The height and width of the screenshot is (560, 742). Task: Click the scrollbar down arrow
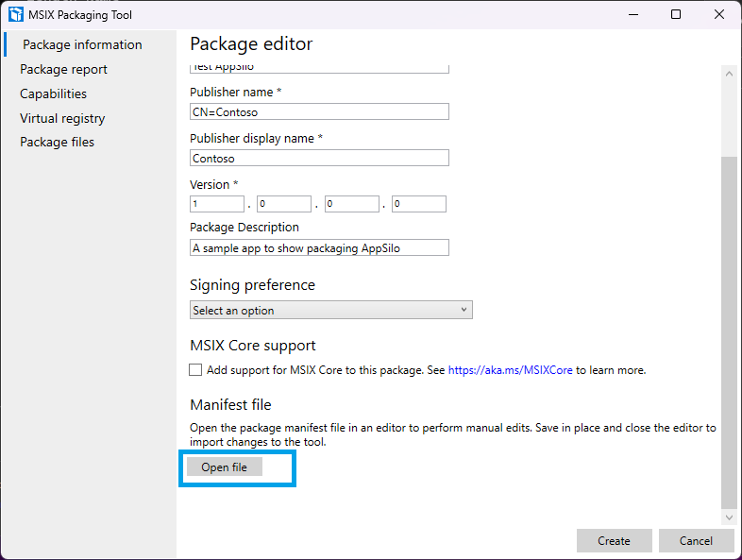click(729, 518)
